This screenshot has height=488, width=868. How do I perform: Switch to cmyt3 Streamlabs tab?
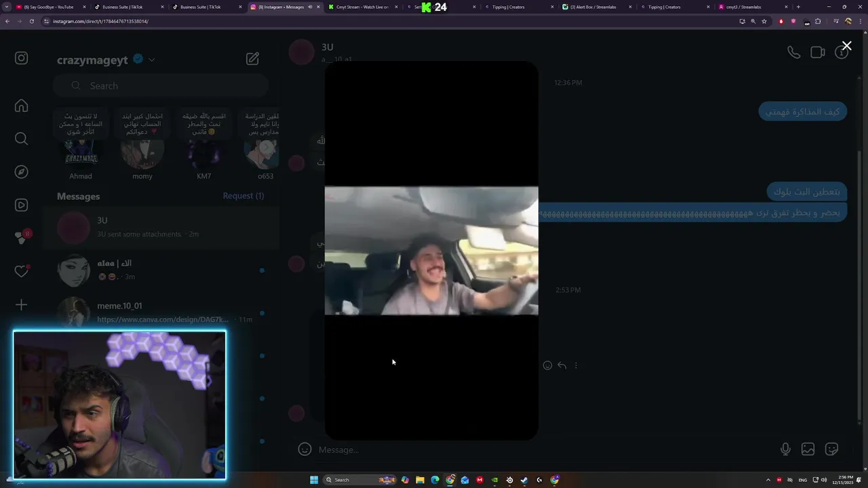[x=753, y=7]
